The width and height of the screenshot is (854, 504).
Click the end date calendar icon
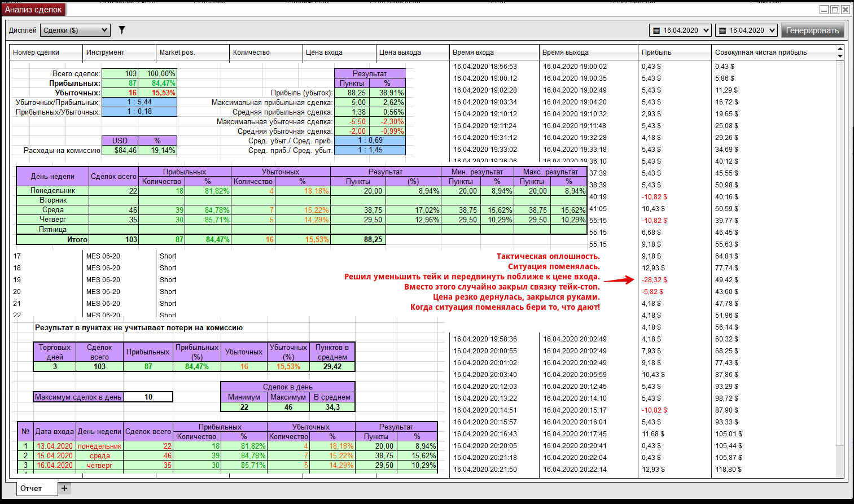point(722,30)
